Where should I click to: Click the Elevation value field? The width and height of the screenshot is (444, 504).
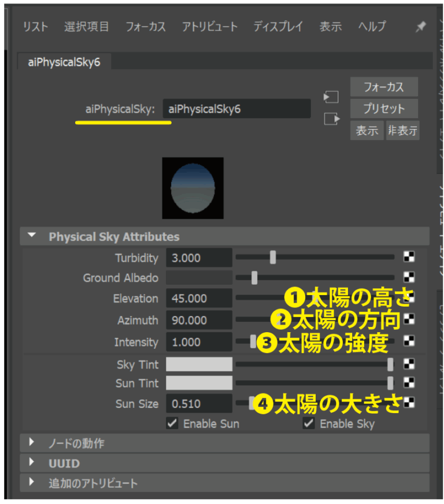tap(199, 299)
